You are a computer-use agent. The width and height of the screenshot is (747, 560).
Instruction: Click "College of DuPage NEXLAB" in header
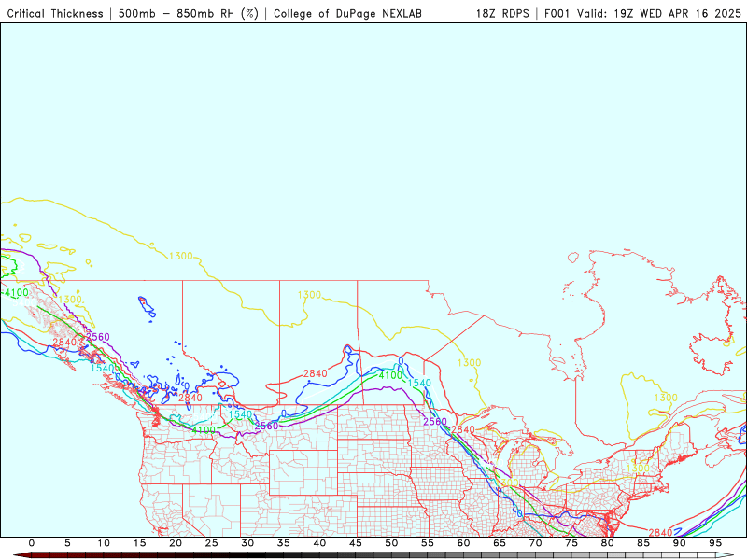347,14
